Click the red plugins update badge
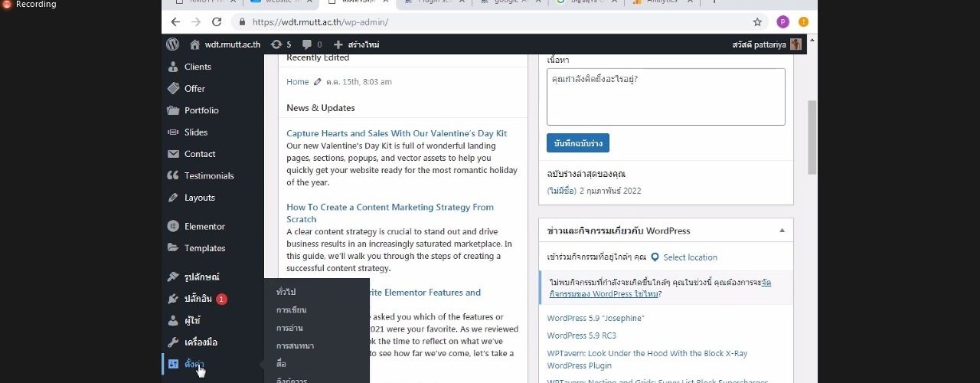This screenshot has height=383, width=980. coord(221,299)
